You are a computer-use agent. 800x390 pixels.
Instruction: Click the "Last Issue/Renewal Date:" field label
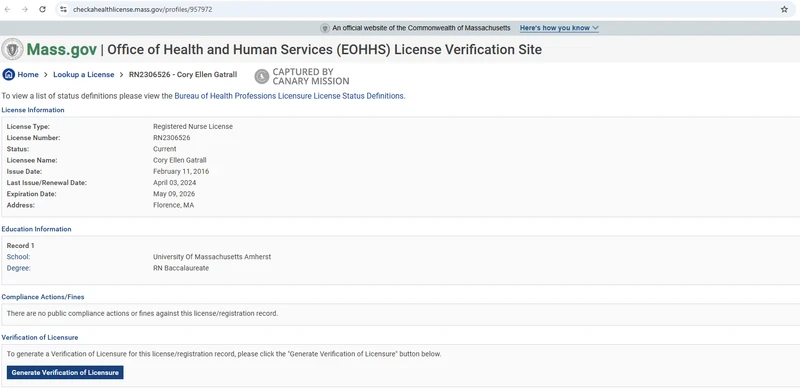[x=47, y=183]
